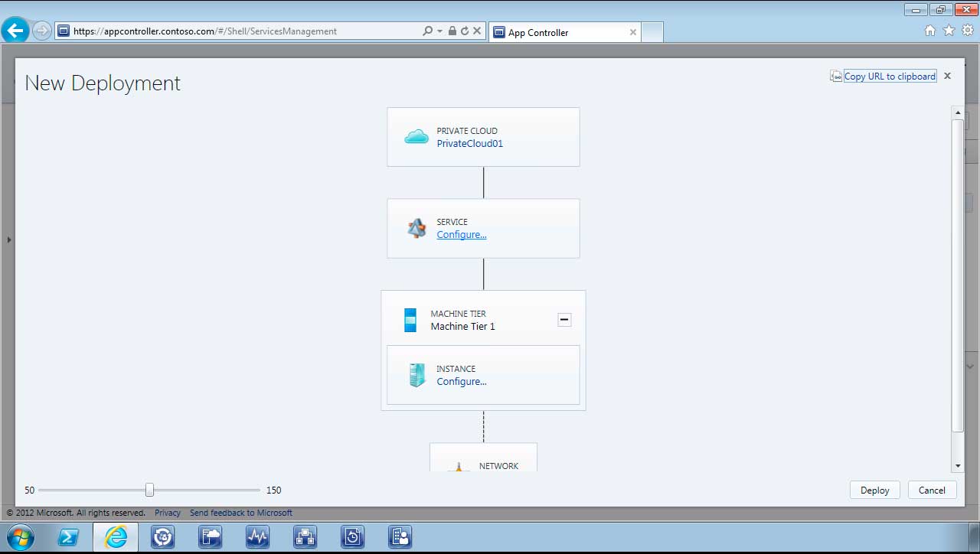Launch PowerShell from the taskbar
The width and height of the screenshot is (980, 554).
tap(68, 537)
